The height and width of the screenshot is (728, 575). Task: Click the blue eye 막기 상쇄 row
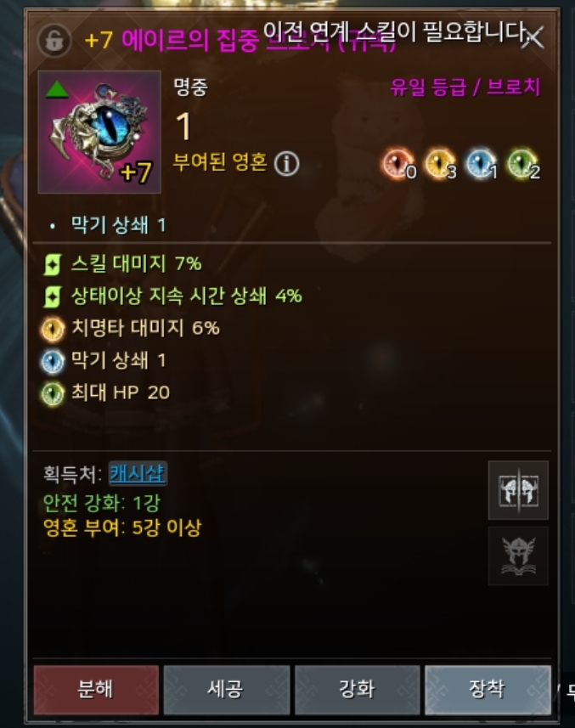pyautogui.click(x=104, y=361)
